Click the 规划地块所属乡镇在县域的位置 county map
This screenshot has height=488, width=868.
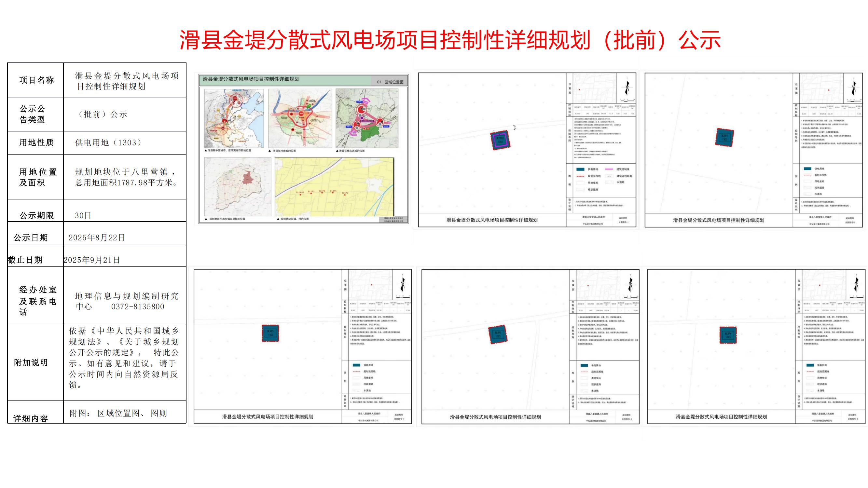[238, 187]
